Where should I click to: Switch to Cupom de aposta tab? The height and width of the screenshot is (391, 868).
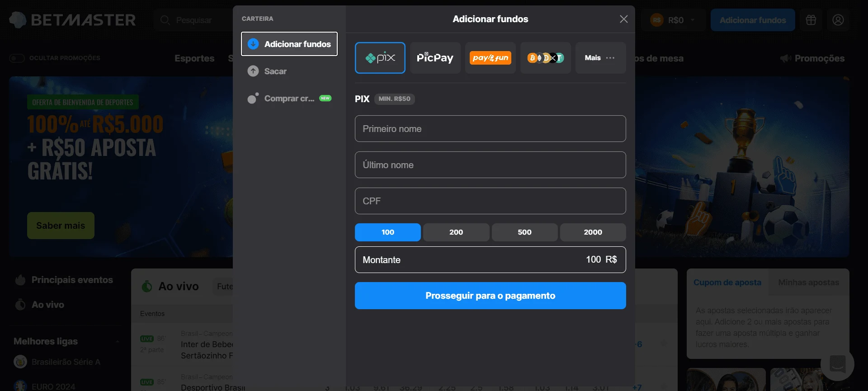point(727,282)
